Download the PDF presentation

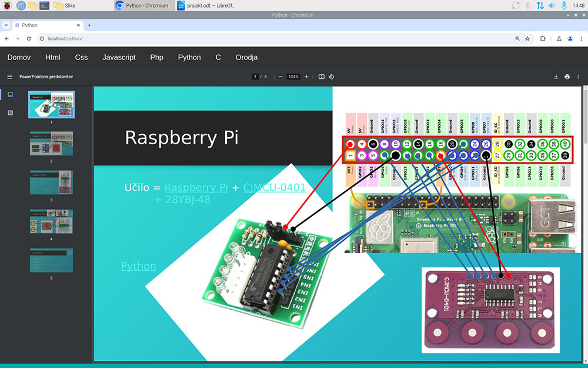[x=556, y=77]
